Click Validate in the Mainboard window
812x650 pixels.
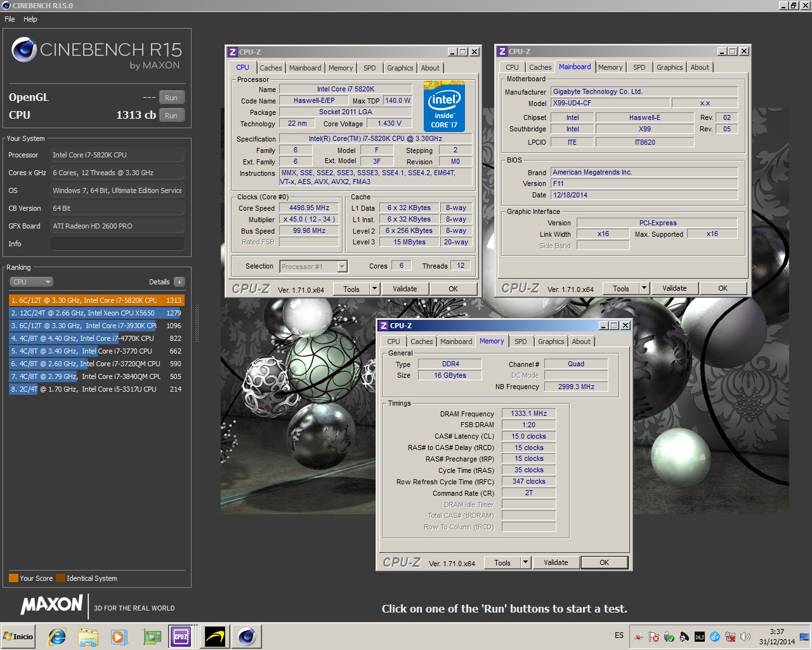(674, 288)
